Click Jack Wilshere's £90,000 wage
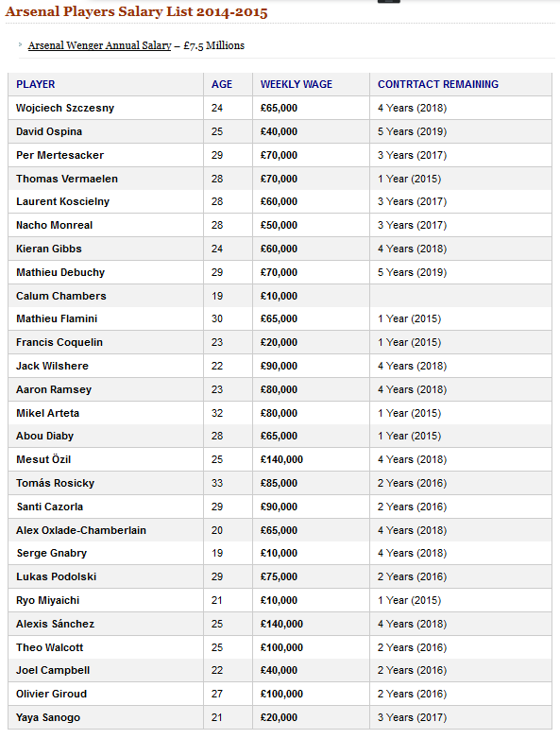Image resolution: width=560 pixels, height=739 pixels. point(279,367)
